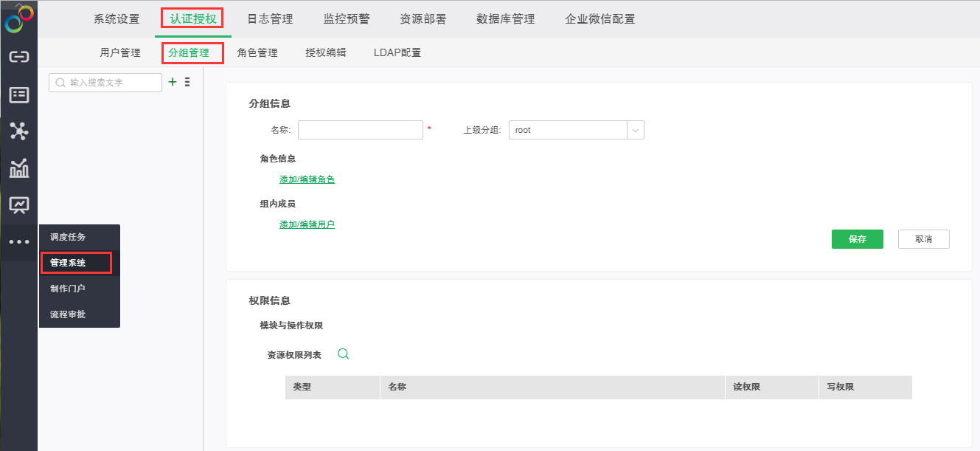Switch to the 日志管理 tab

pos(269,19)
